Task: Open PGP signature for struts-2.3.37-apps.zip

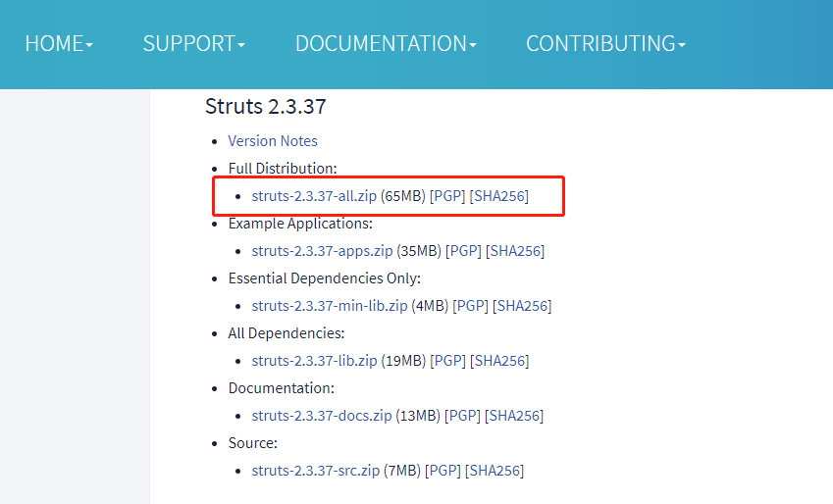Action: (x=463, y=251)
